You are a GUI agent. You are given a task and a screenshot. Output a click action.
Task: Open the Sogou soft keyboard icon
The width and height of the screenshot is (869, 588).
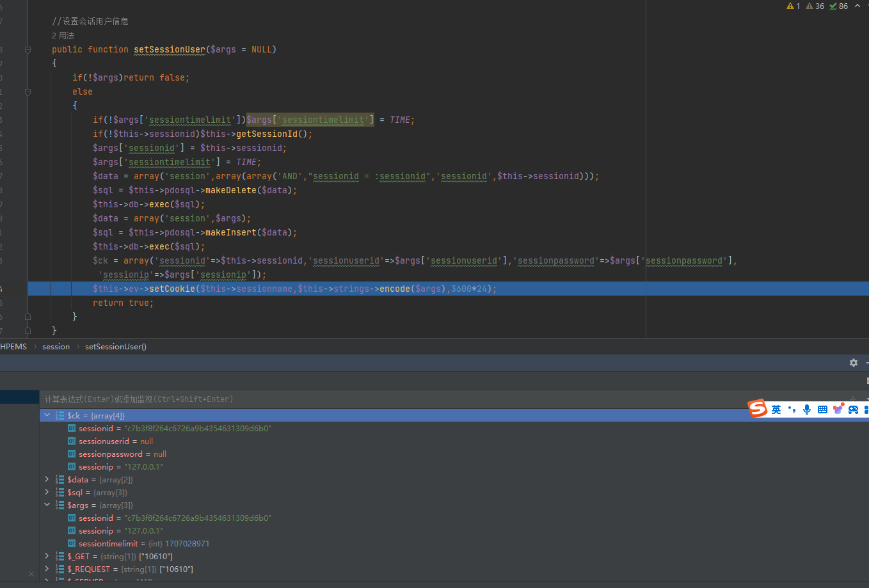click(822, 409)
